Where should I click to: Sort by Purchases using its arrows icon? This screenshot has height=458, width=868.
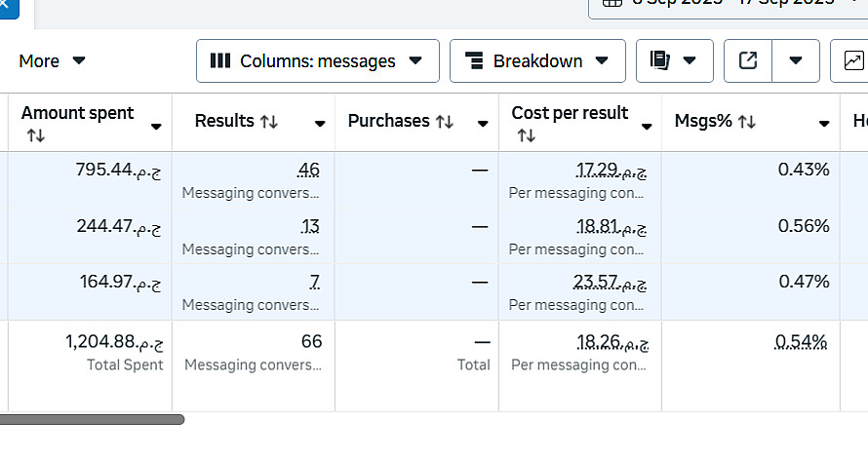pos(445,122)
